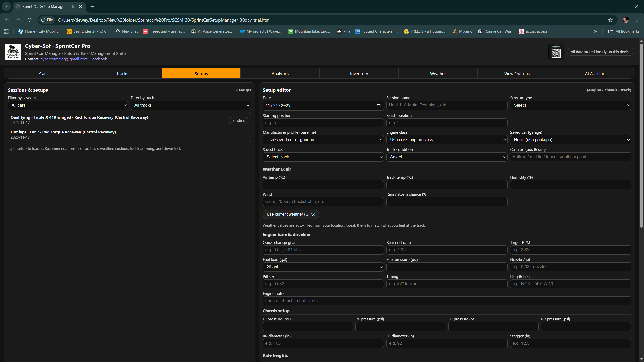Open the Manufacturer profile baseline dropdown
Screen dimensions: 644x362
(x=323, y=140)
